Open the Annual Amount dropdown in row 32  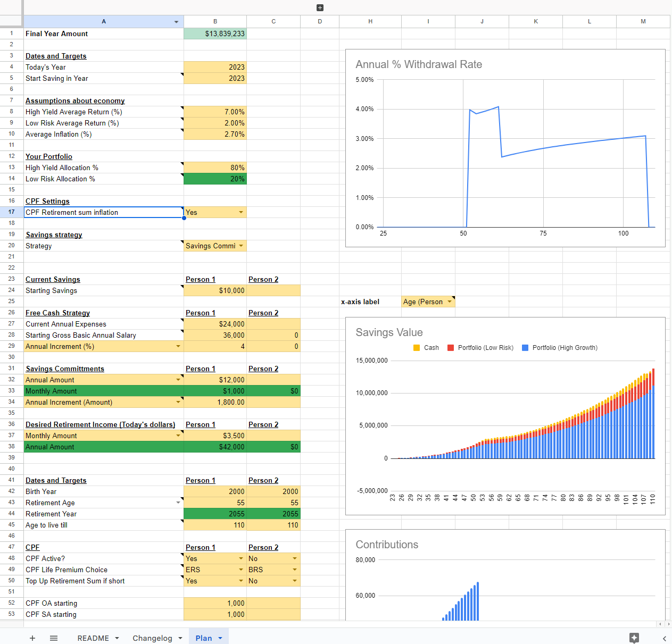tap(178, 380)
